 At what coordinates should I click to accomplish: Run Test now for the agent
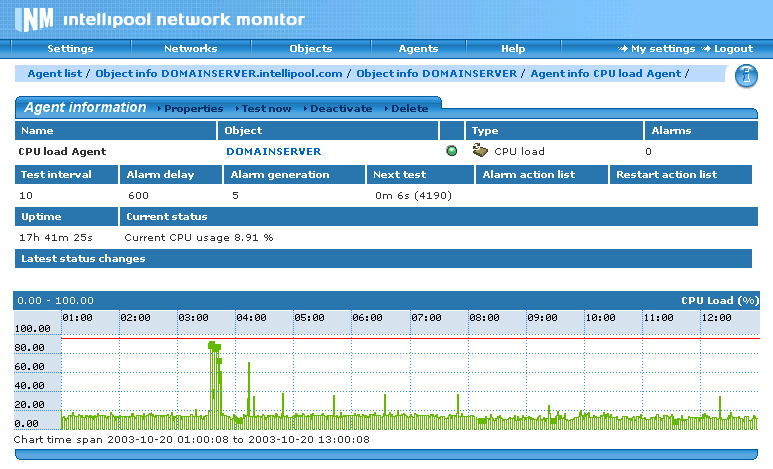coord(266,108)
